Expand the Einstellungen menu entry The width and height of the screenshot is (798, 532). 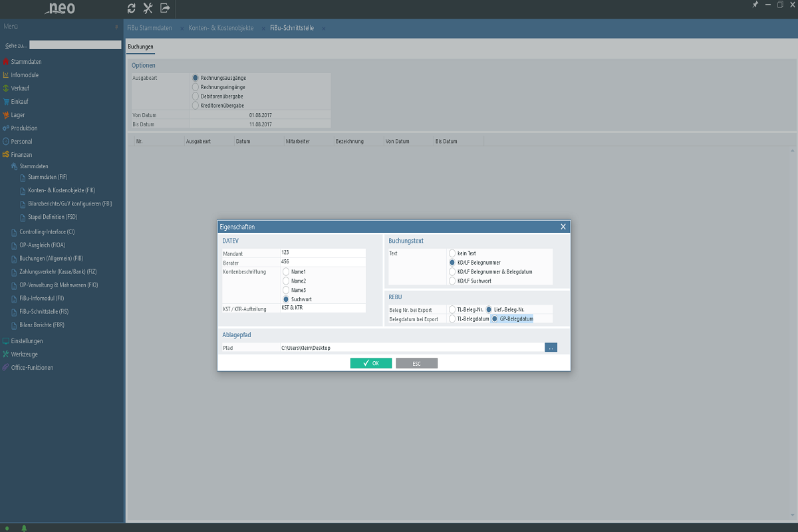[x=27, y=341]
